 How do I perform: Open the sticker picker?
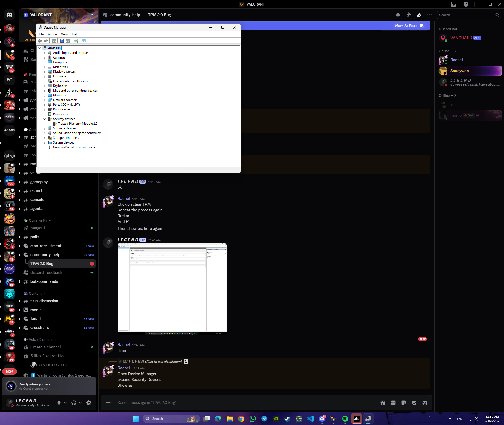point(404,403)
